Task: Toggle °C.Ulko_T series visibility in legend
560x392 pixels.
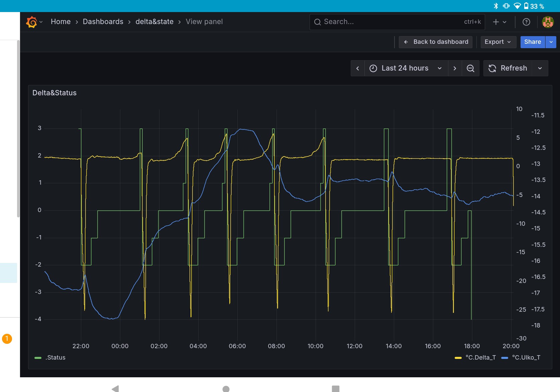Action: point(526,358)
